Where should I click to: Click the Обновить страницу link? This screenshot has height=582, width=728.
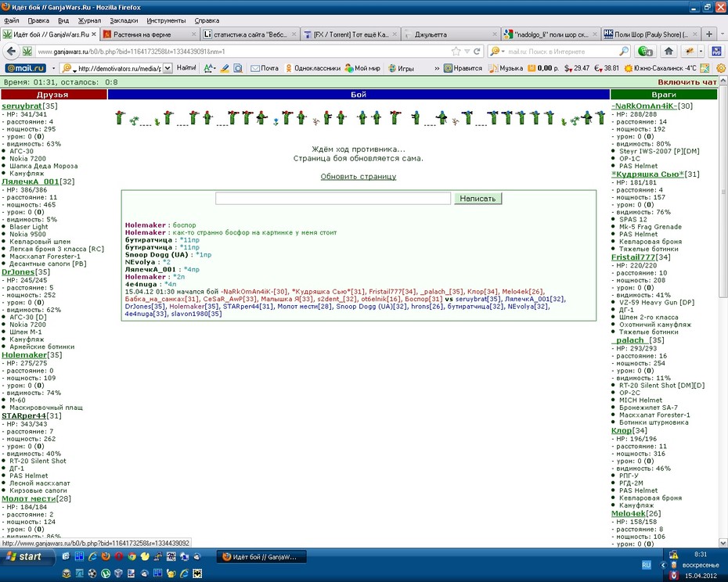pyautogui.click(x=359, y=176)
